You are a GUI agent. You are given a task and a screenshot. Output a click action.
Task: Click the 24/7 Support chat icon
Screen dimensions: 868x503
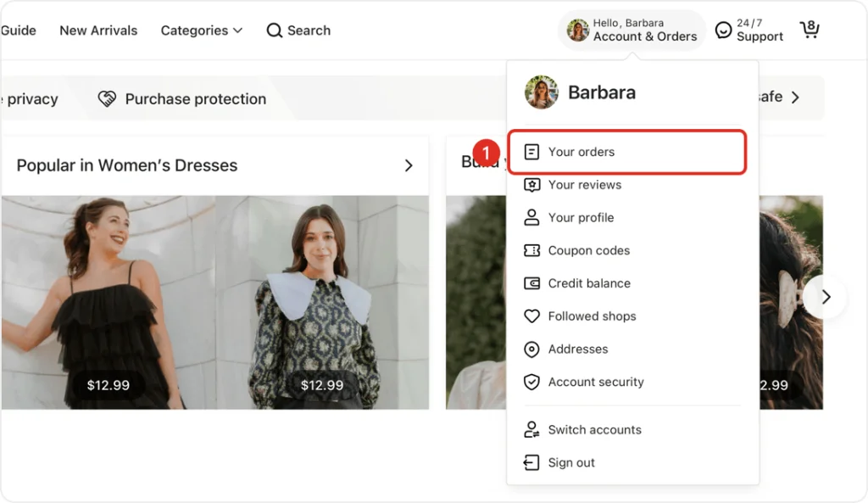tap(723, 31)
